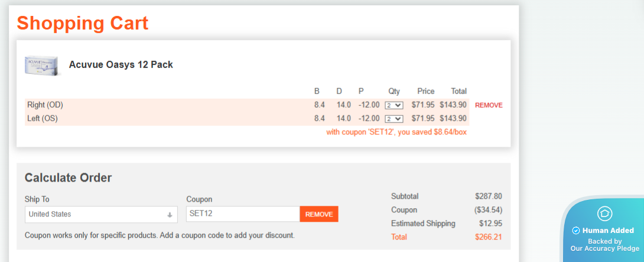The height and width of the screenshot is (262, 644).
Task: Click the Estimated Shipping cost $12.95
Action: coord(490,224)
